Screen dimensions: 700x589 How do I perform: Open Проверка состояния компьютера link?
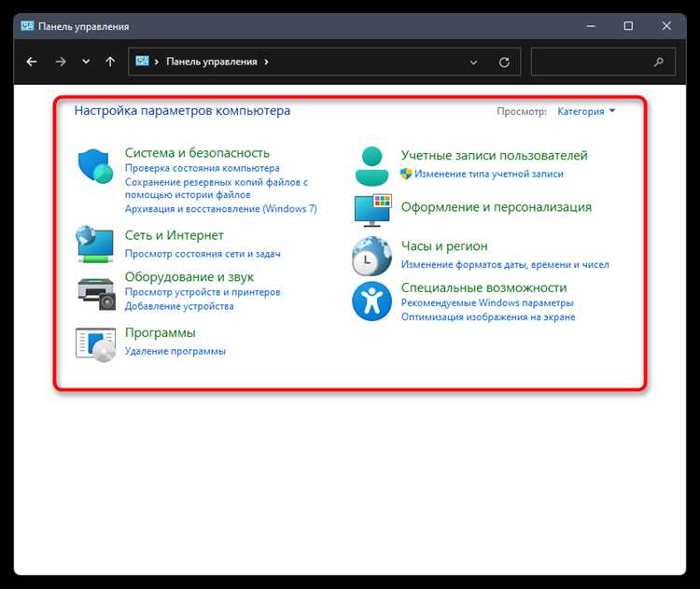203,168
